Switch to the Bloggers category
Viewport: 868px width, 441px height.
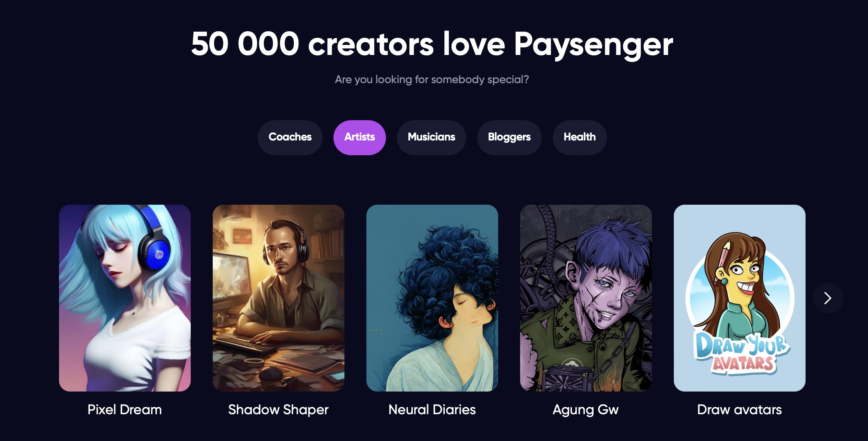click(509, 137)
